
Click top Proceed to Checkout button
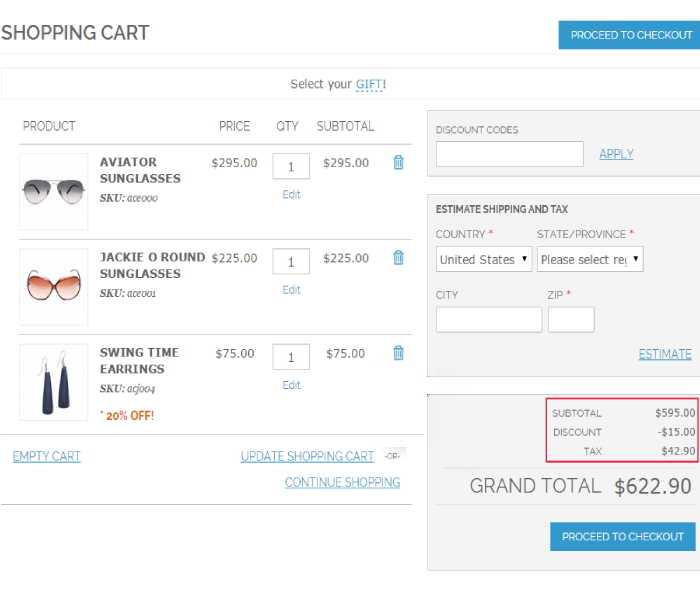[630, 35]
